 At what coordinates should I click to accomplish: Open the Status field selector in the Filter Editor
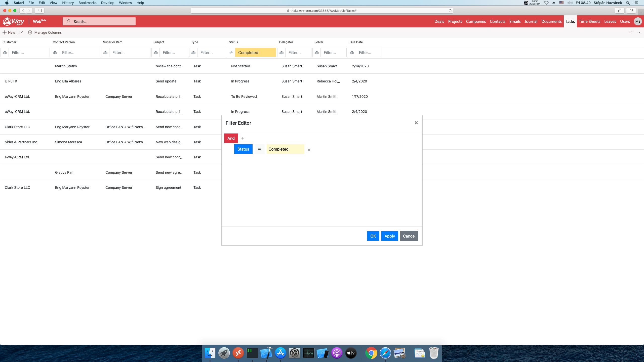pyautogui.click(x=243, y=149)
